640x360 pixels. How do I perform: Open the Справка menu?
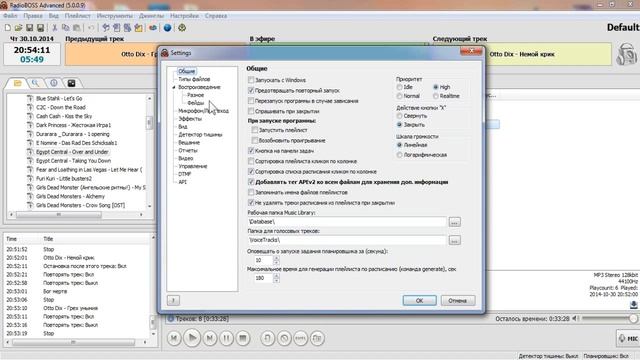coord(216,16)
